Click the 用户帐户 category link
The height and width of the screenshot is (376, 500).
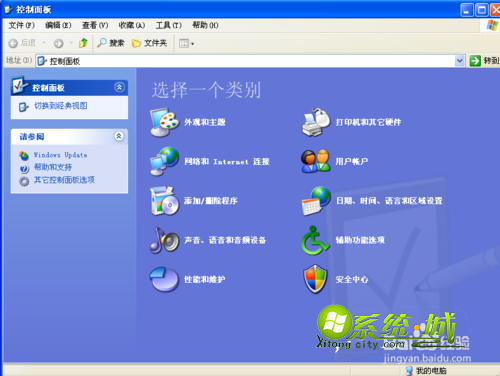click(352, 161)
